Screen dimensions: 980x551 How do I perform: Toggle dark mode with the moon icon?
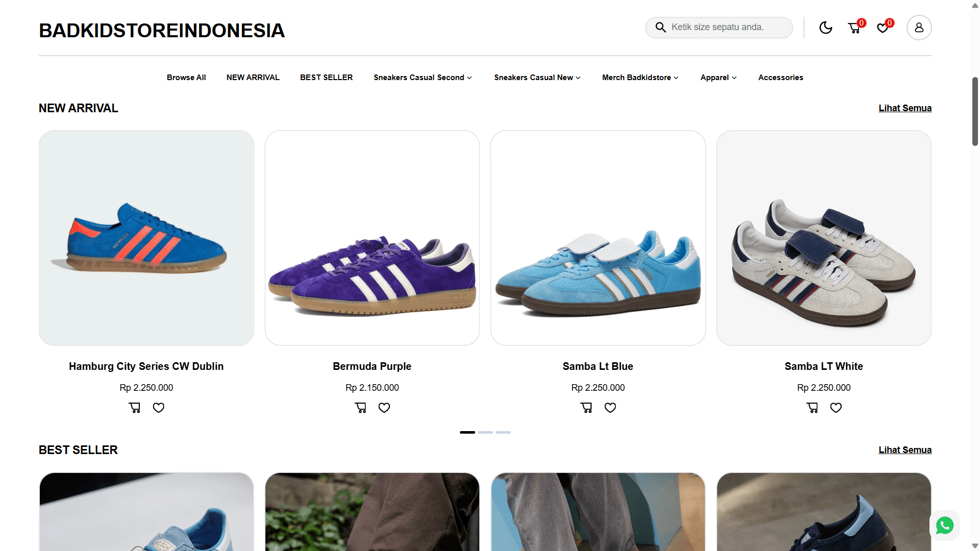(x=825, y=28)
